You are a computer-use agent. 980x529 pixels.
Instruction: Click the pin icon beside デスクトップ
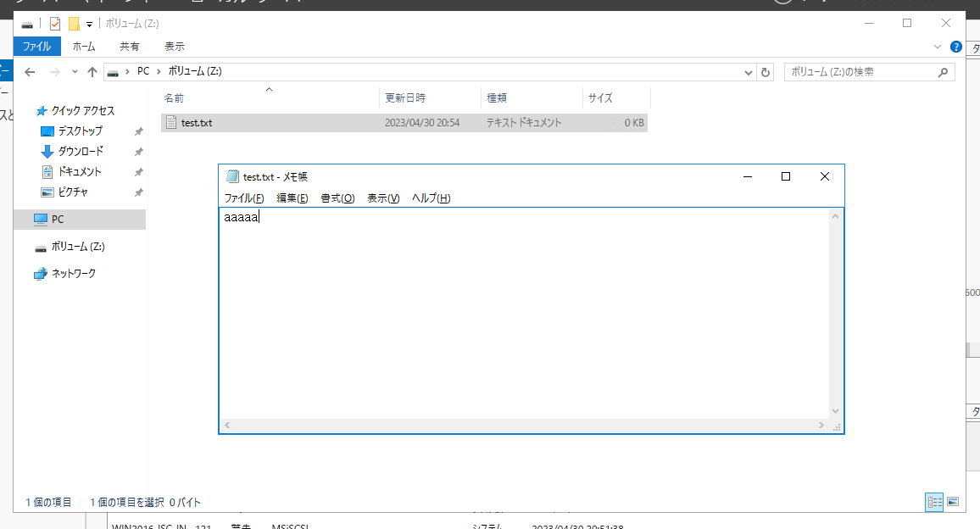pos(139,131)
